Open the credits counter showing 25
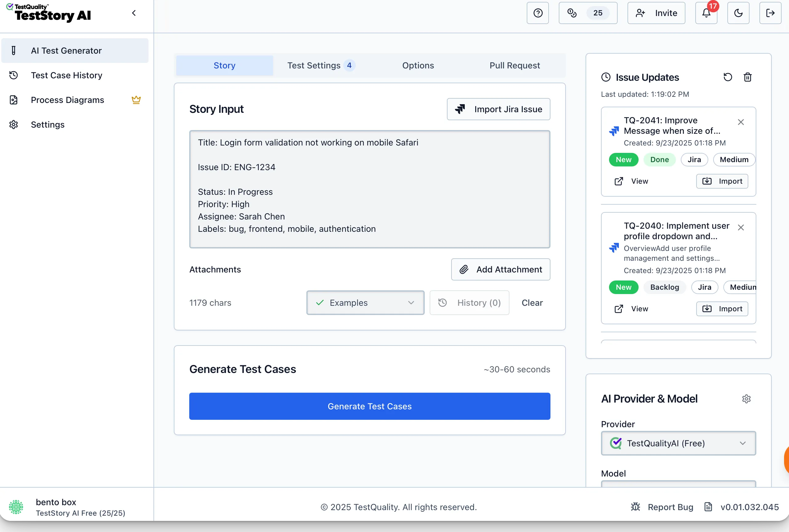 (588, 13)
